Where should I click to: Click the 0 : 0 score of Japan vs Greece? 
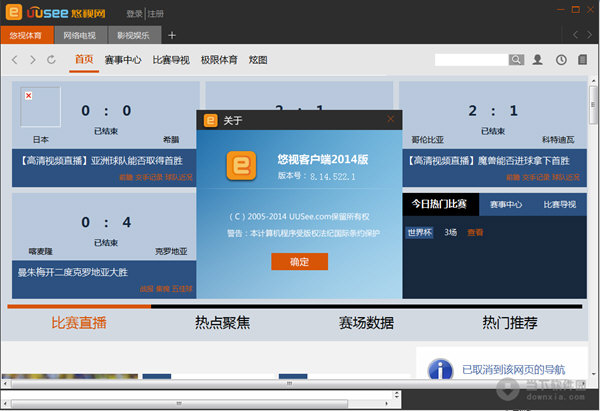pos(106,111)
